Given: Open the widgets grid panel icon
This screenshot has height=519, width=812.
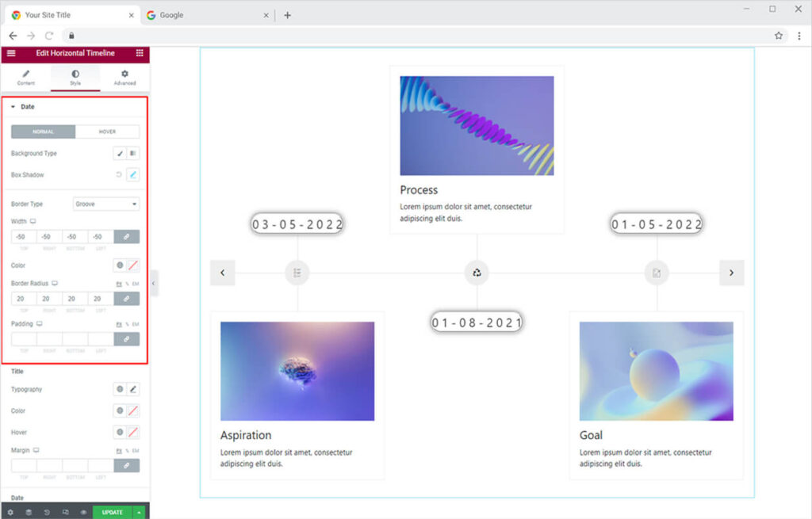Looking at the screenshot, I should (x=140, y=53).
